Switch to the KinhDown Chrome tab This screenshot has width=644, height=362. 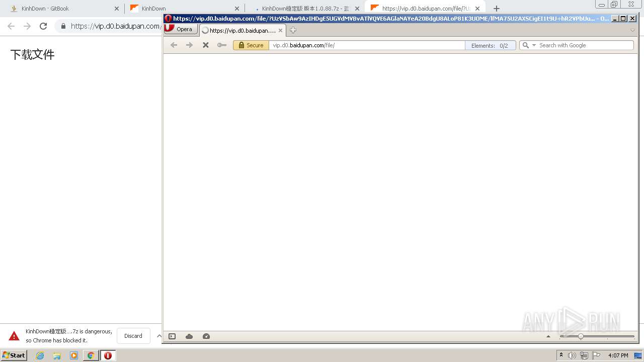(x=184, y=9)
